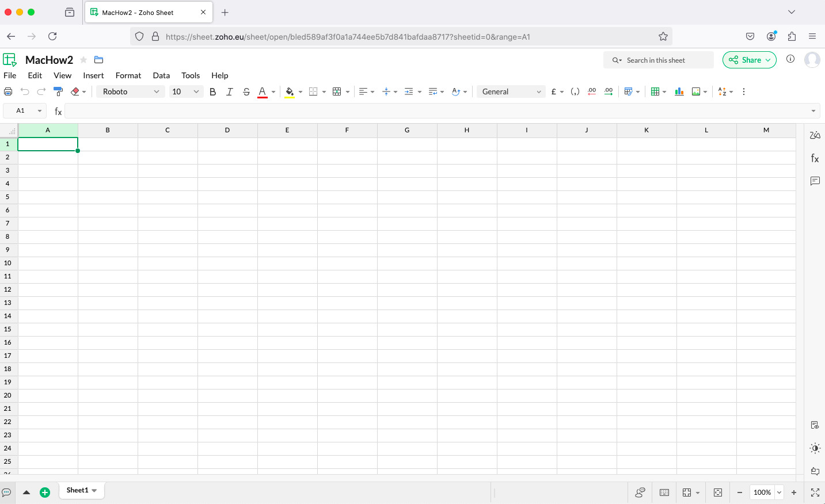The height and width of the screenshot is (504, 825).
Task: Click the formula bar input field
Action: 438,111
